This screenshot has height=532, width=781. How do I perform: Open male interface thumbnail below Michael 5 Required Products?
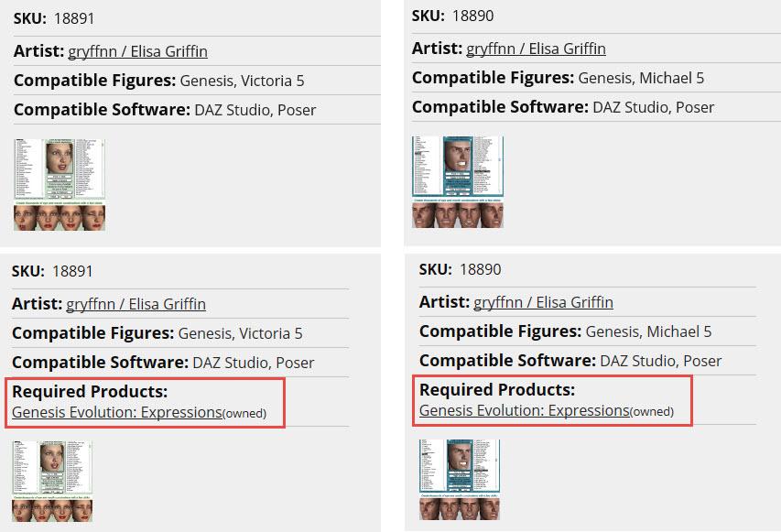(x=460, y=466)
